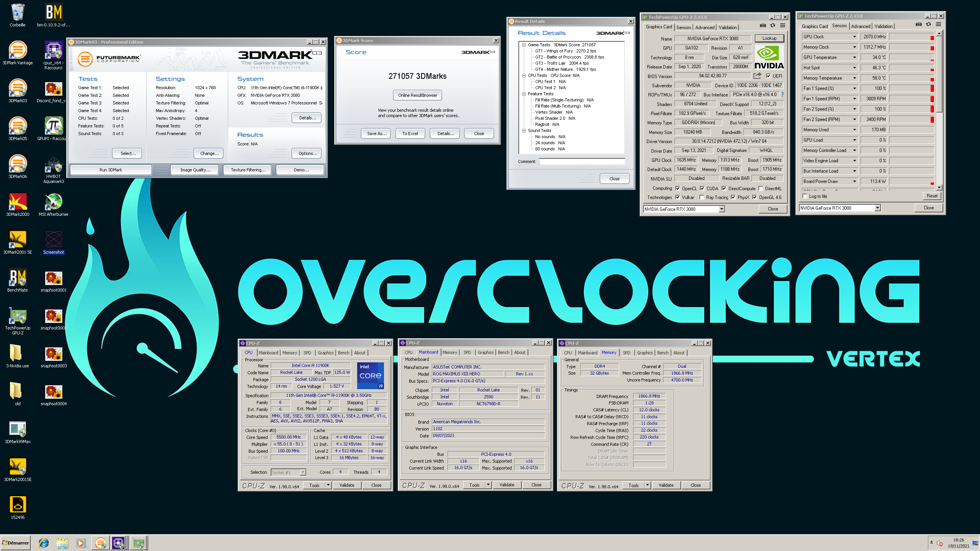Click the Comment input field in Result Details

click(x=582, y=161)
